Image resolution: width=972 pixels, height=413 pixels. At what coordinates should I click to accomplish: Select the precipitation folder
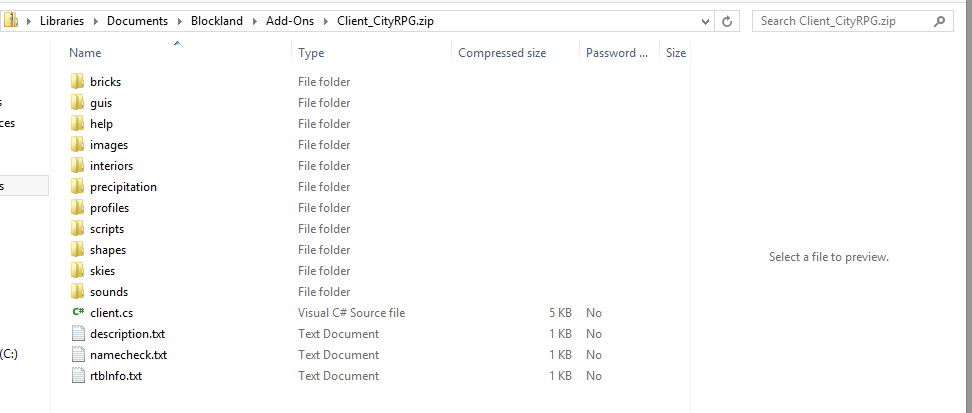click(123, 187)
